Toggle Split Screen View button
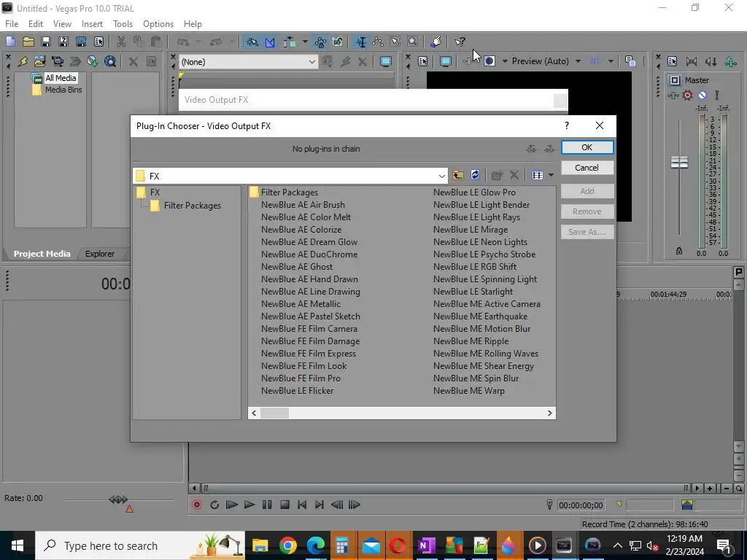 tap(489, 61)
